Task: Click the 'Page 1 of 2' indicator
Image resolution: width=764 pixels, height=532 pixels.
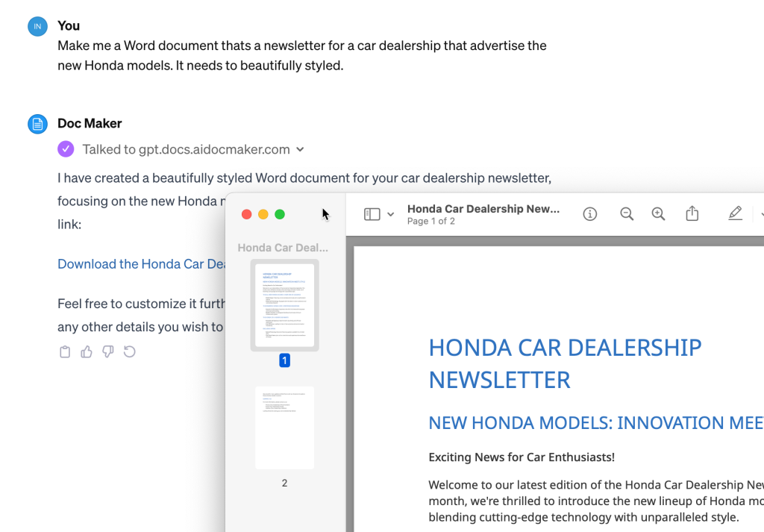Action: tap(431, 221)
